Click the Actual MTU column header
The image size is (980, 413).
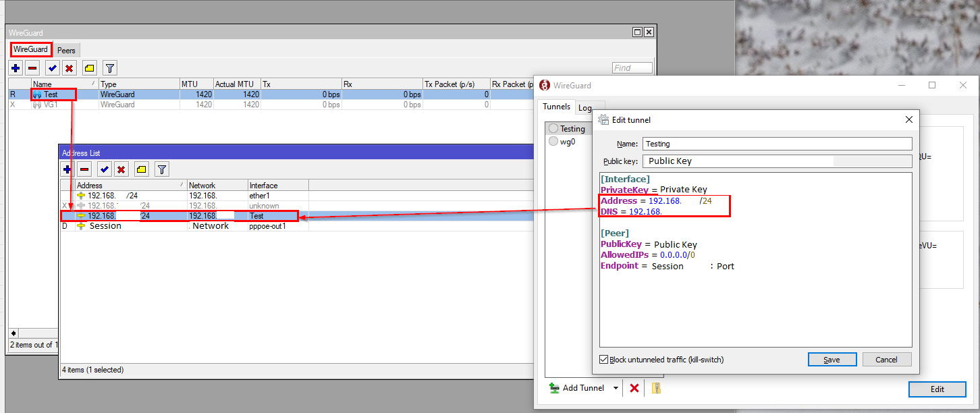tap(236, 84)
